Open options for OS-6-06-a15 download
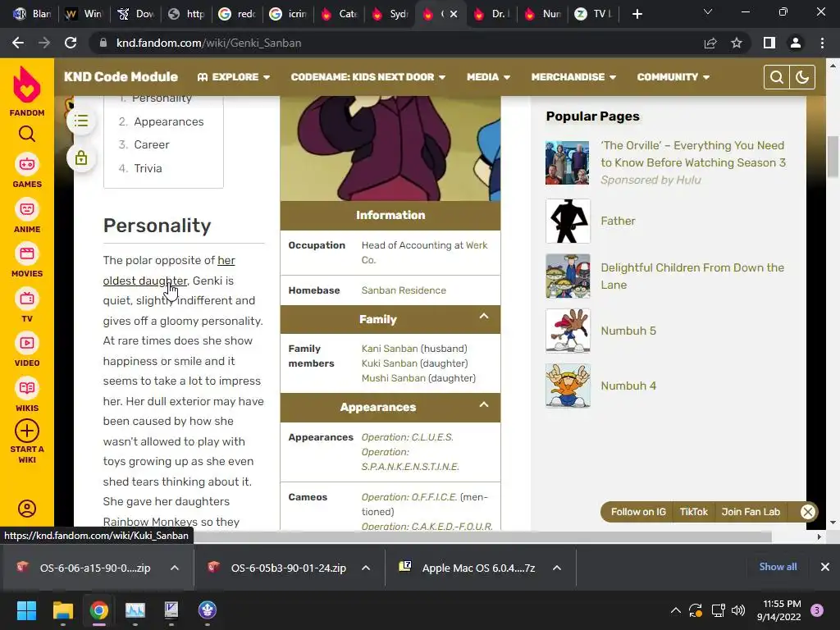This screenshot has width=840, height=630. (175, 568)
